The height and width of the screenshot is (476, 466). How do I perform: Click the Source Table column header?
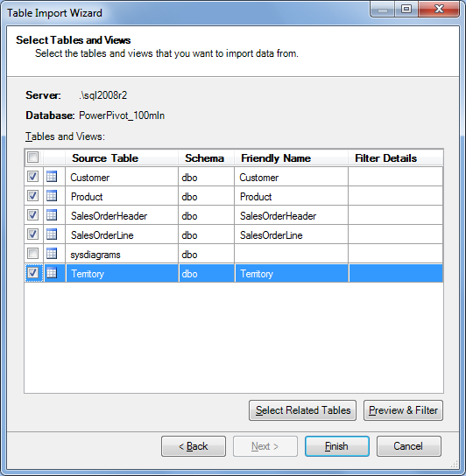[122, 157]
